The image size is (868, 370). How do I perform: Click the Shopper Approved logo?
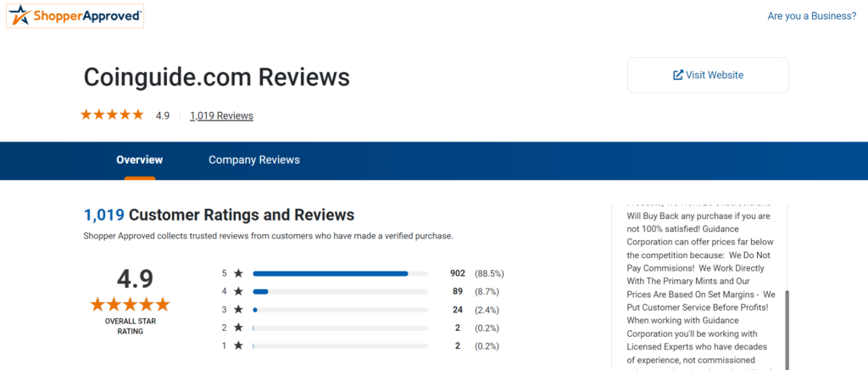[75, 16]
